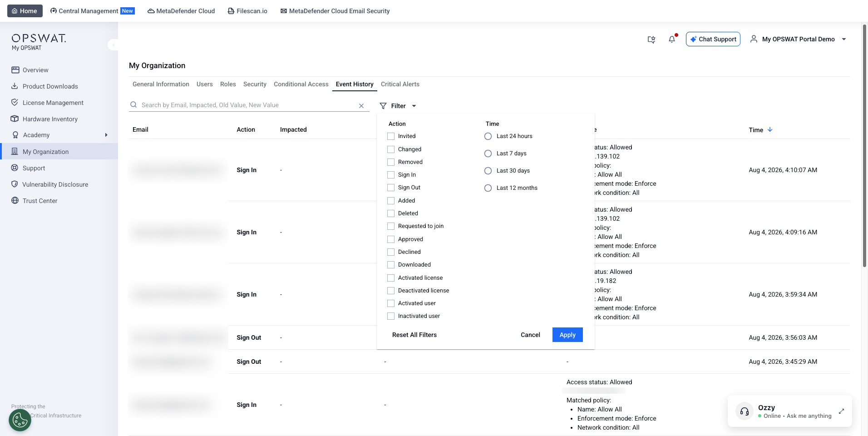
Task: Click License Management shield icon
Action: [15, 103]
